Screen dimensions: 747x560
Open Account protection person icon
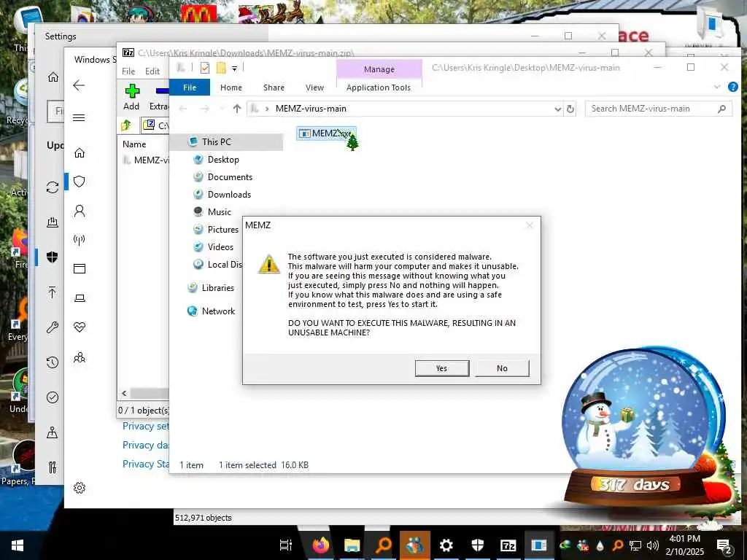click(80, 211)
